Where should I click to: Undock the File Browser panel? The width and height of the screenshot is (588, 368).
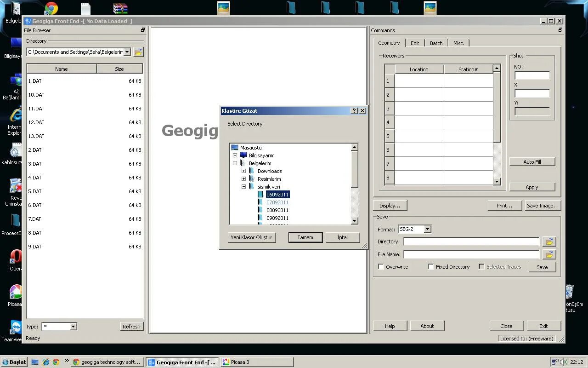[x=142, y=30]
